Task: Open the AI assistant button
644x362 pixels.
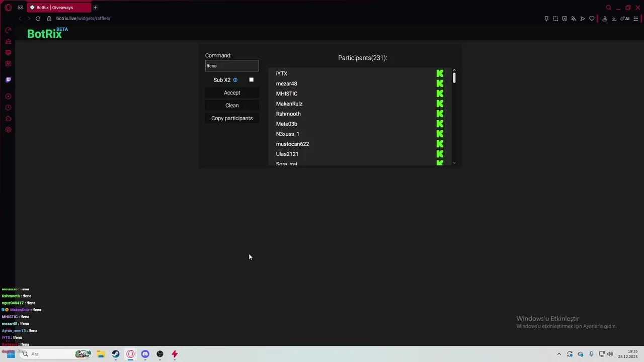Action: click(x=625, y=19)
